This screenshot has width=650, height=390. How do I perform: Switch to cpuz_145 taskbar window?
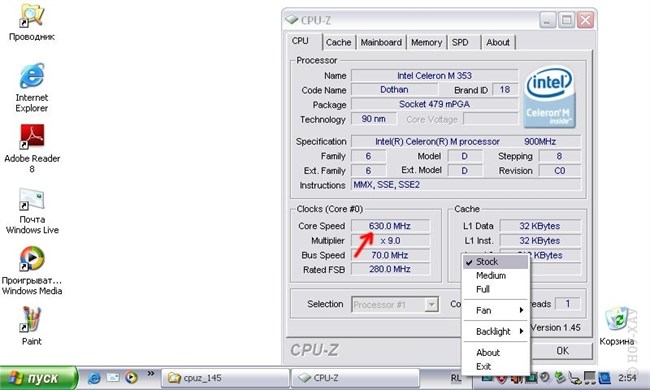click(225, 378)
